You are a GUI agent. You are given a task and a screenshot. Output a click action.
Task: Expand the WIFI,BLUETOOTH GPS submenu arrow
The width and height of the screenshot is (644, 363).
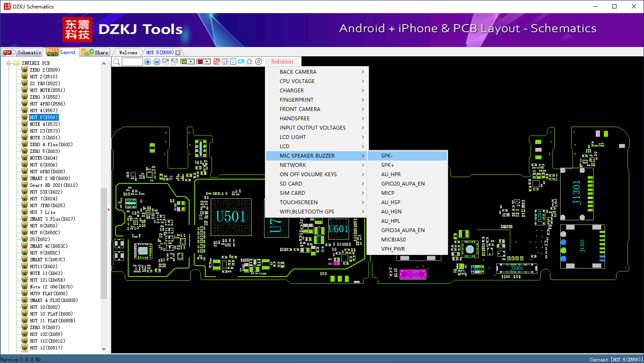363,212
